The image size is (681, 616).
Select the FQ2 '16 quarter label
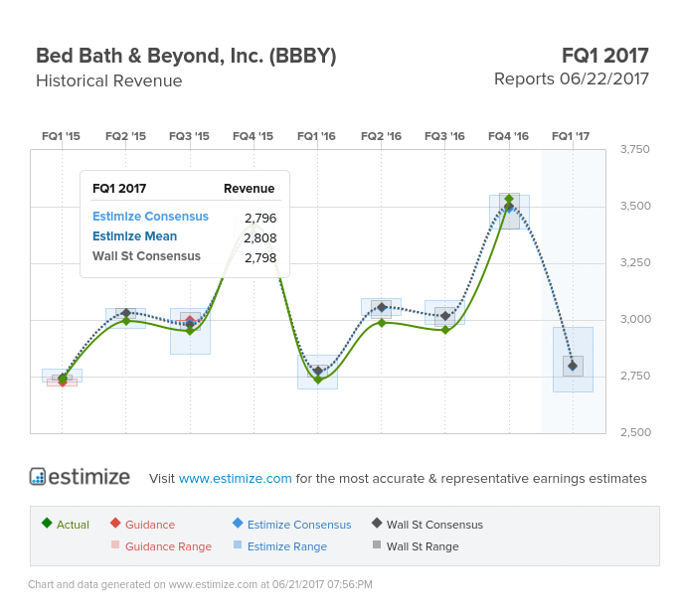pyautogui.click(x=381, y=136)
